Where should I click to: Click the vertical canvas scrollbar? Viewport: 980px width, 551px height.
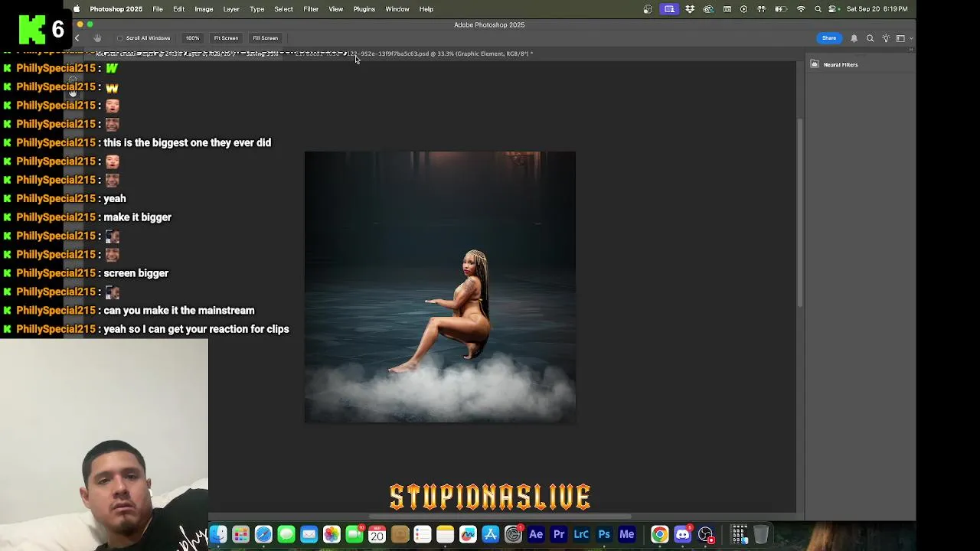tap(800, 213)
